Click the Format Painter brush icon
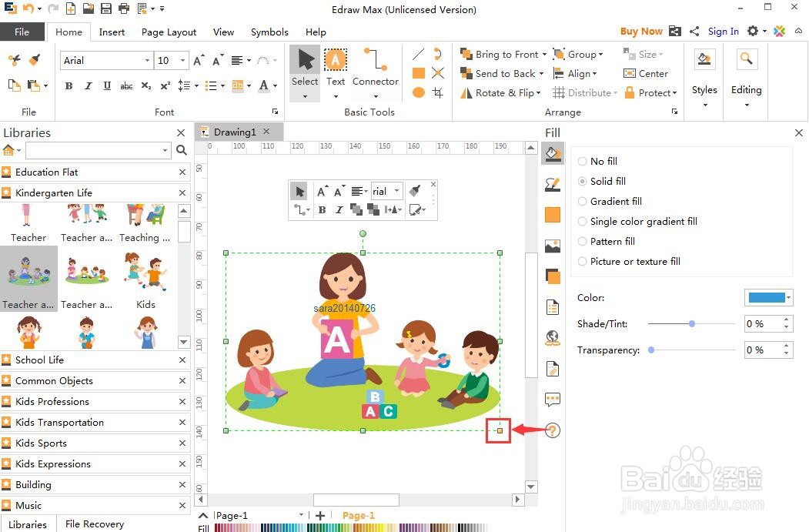 click(x=35, y=60)
